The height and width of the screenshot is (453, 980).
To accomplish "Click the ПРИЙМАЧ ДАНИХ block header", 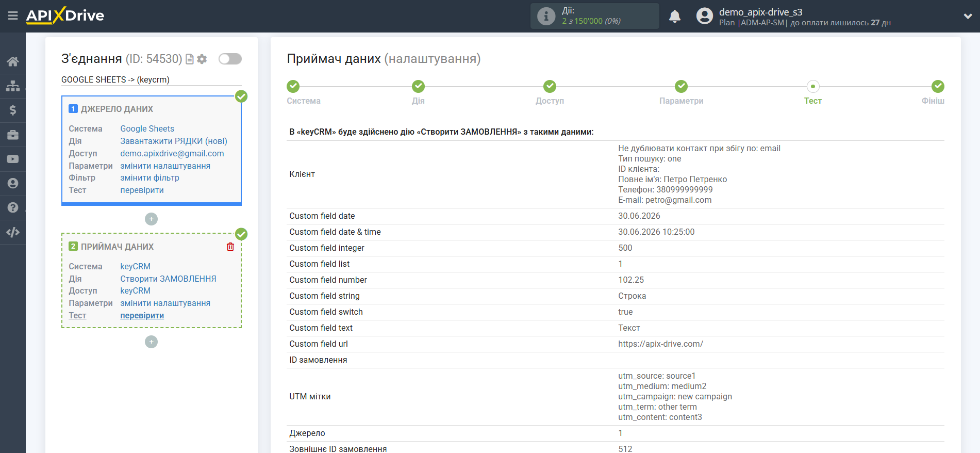I will [117, 247].
